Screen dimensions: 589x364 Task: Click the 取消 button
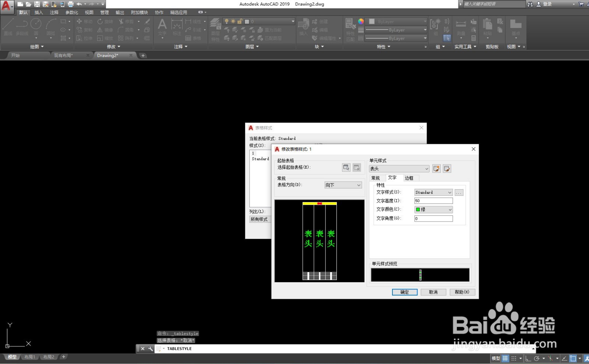[x=433, y=292]
